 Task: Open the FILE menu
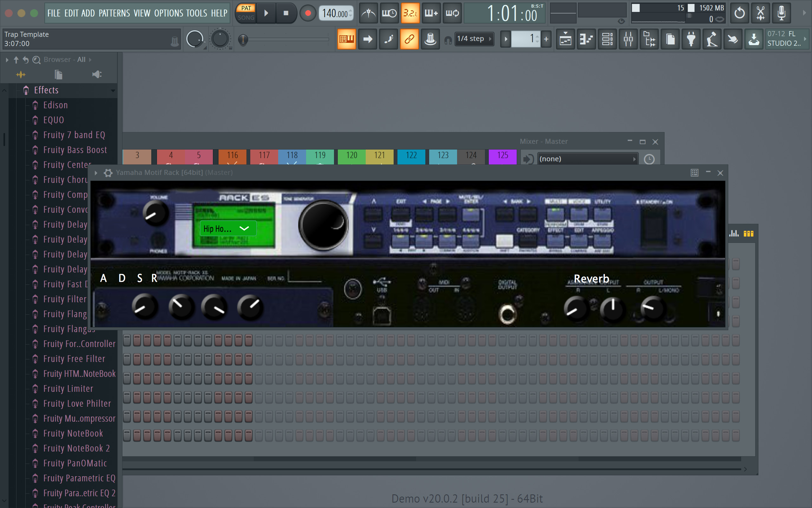tap(54, 13)
